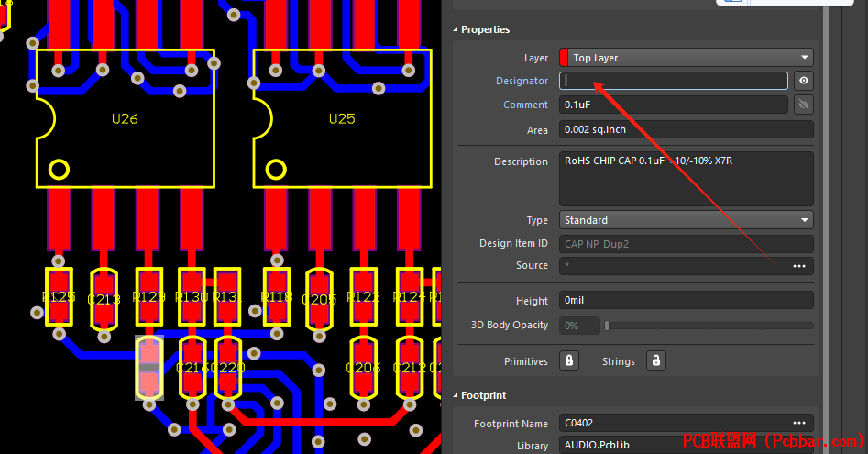This screenshot has width=868, height=454.
Task: Select resistor R118 on the PCB
Action: coord(277,297)
